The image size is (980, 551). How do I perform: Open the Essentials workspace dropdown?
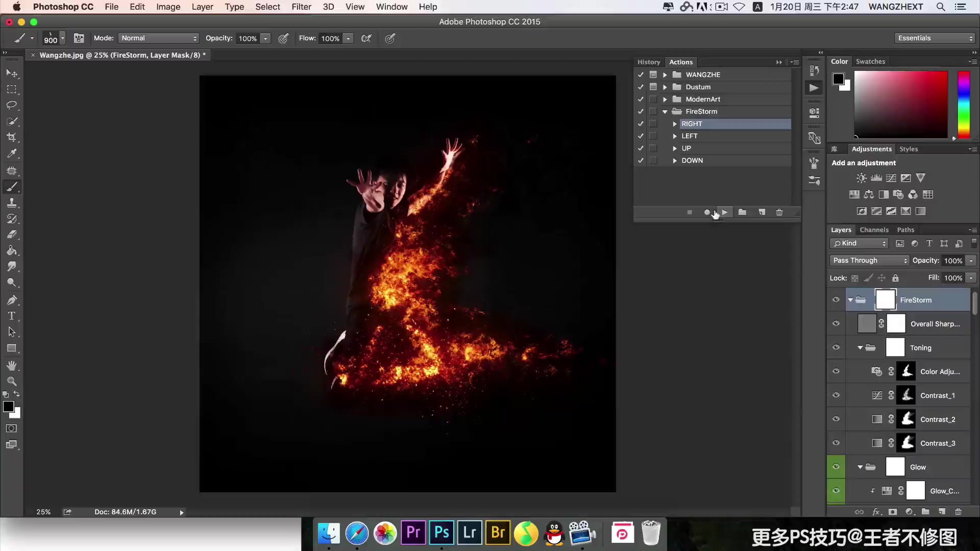935,38
